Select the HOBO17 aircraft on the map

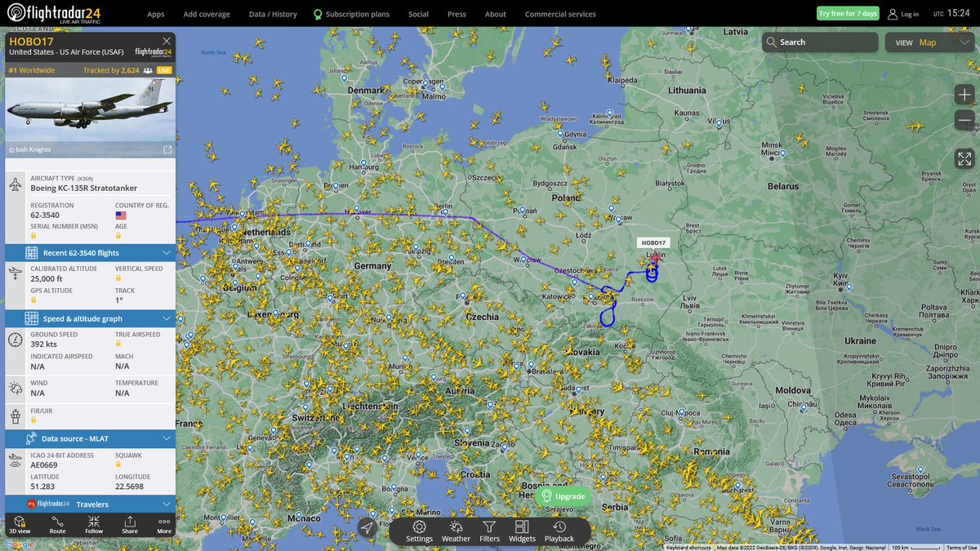(654, 257)
